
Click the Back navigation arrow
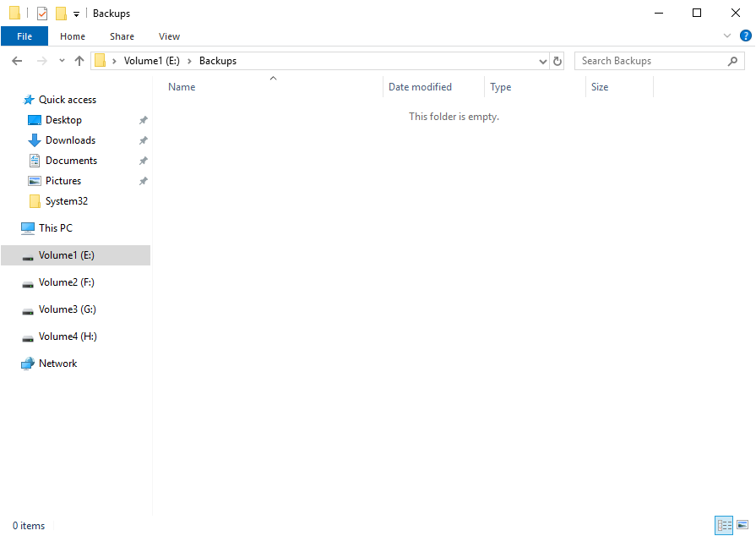click(17, 61)
